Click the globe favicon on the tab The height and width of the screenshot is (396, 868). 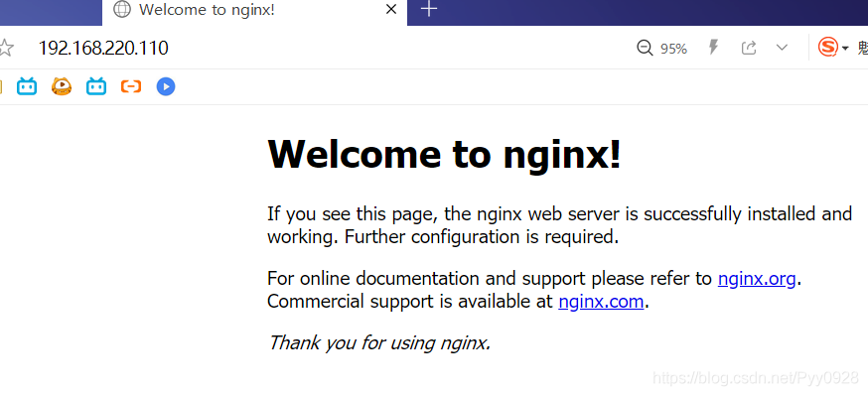point(122,9)
